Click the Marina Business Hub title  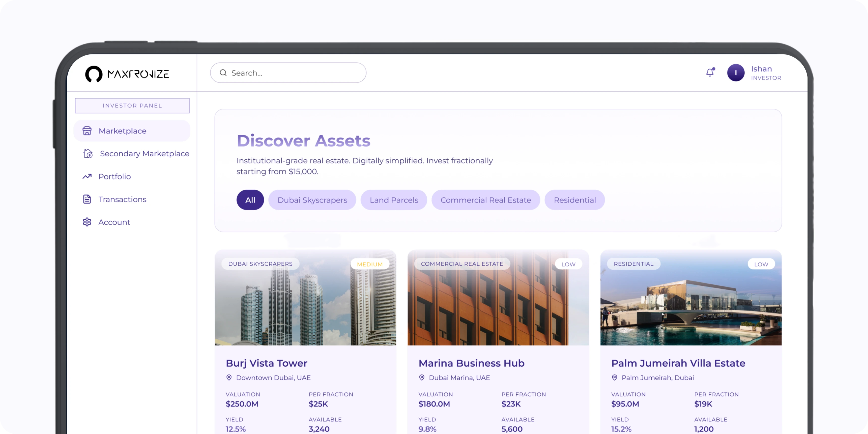tap(471, 363)
